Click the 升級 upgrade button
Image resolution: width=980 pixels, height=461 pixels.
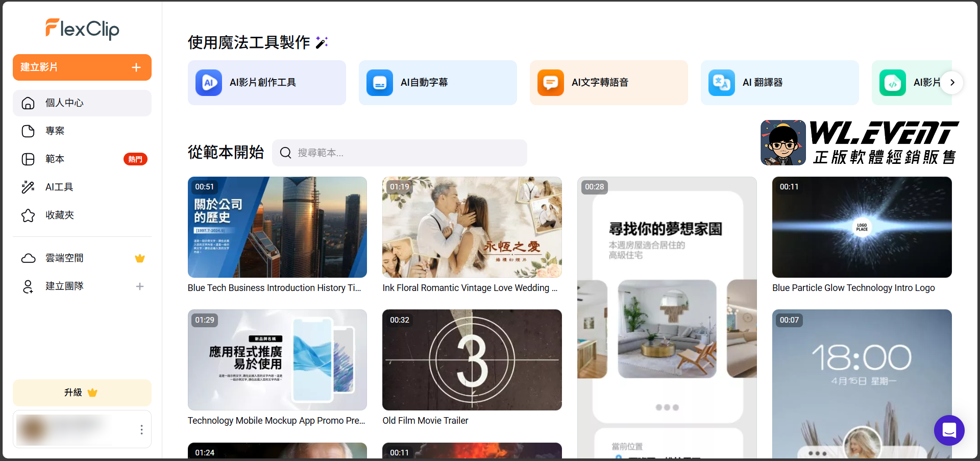(x=82, y=393)
